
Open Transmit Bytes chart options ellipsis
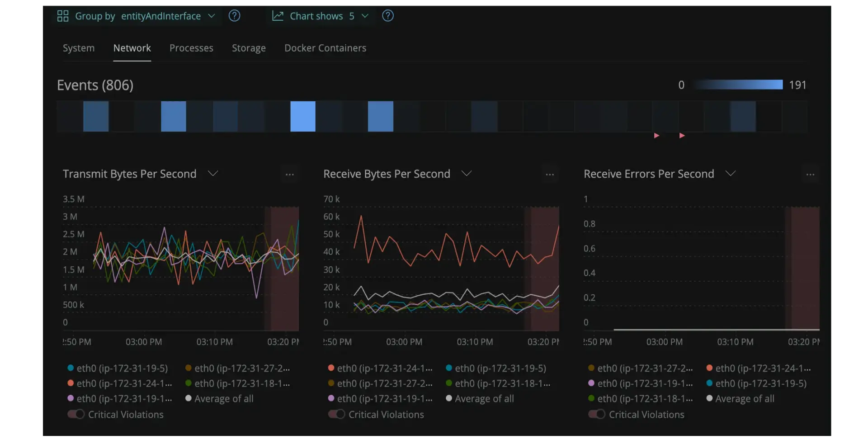[x=290, y=175]
